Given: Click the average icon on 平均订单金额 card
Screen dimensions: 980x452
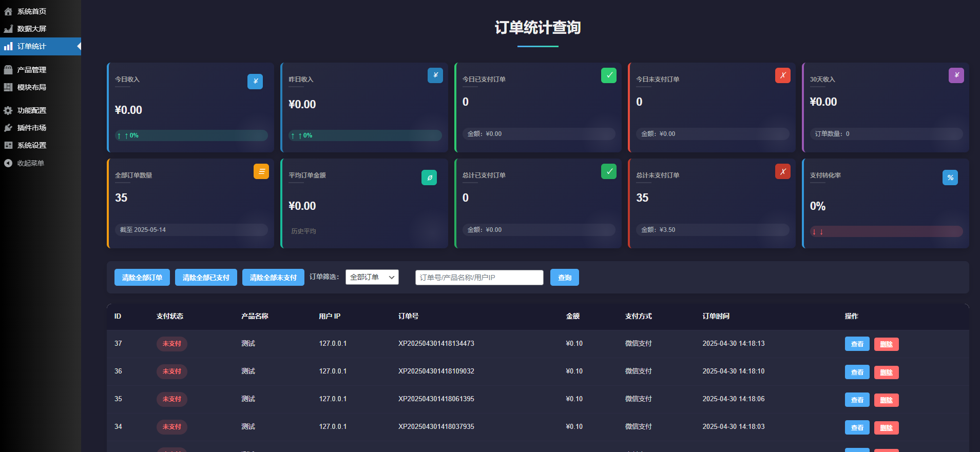Looking at the screenshot, I should 429,178.
